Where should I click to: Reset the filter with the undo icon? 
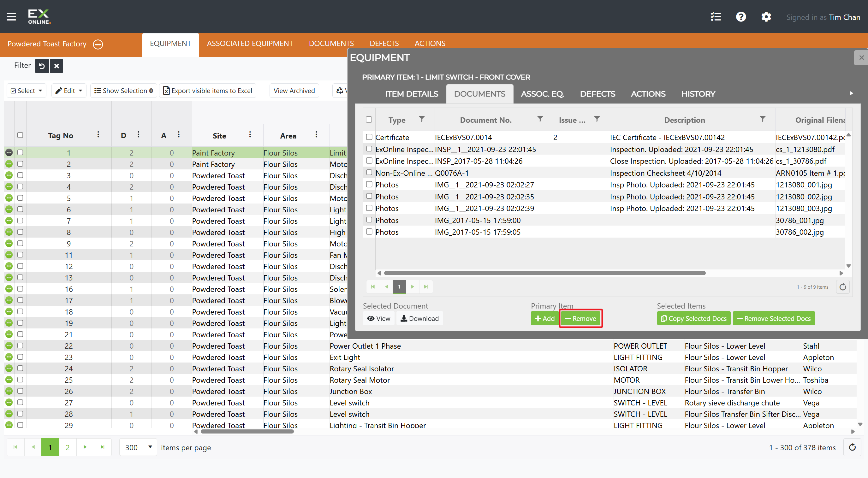(42, 66)
